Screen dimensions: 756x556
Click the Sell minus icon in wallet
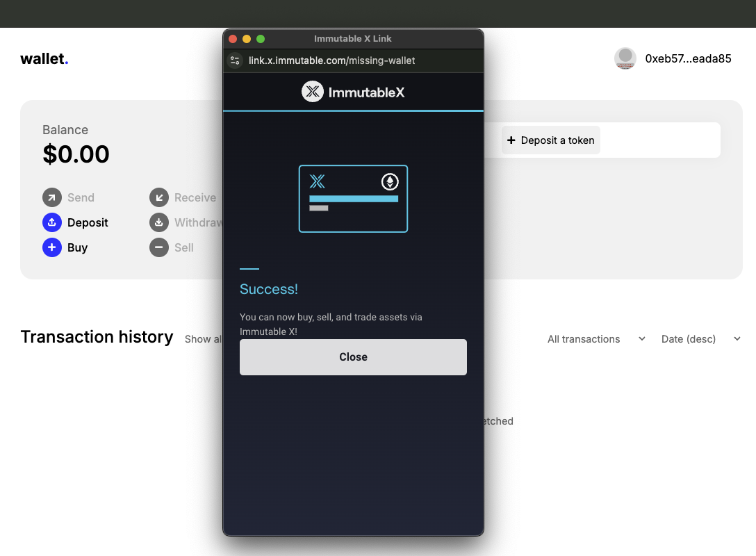pos(159,247)
